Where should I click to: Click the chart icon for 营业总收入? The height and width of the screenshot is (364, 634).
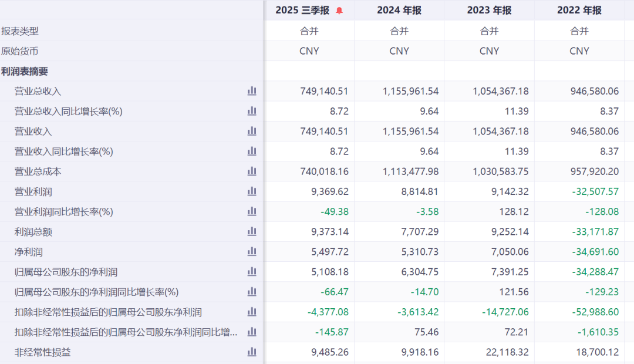tap(252, 91)
